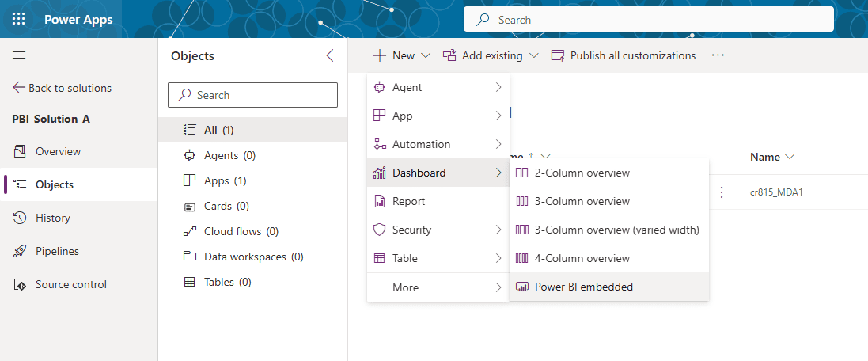Click the Publish all customizations icon
This screenshot has height=361, width=868.
click(x=558, y=55)
